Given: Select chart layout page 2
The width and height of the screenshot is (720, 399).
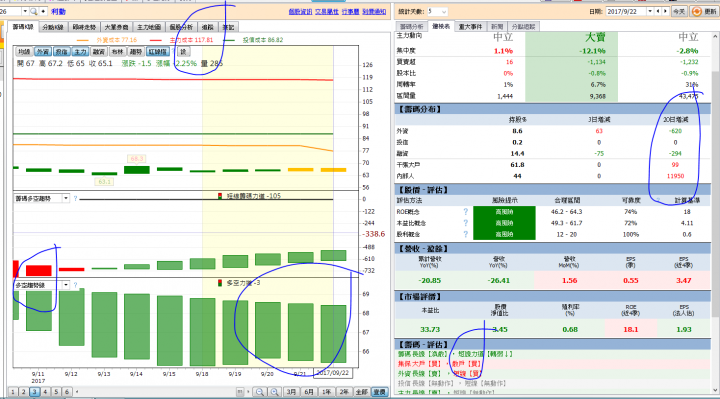Looking at the screenshot, I should [x=23, y=392].
